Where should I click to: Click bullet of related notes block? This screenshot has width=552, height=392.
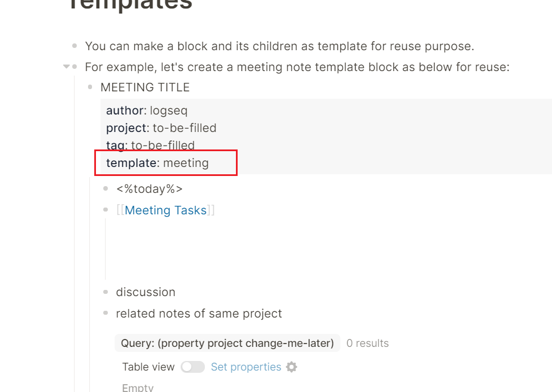(x=106, y=313)
